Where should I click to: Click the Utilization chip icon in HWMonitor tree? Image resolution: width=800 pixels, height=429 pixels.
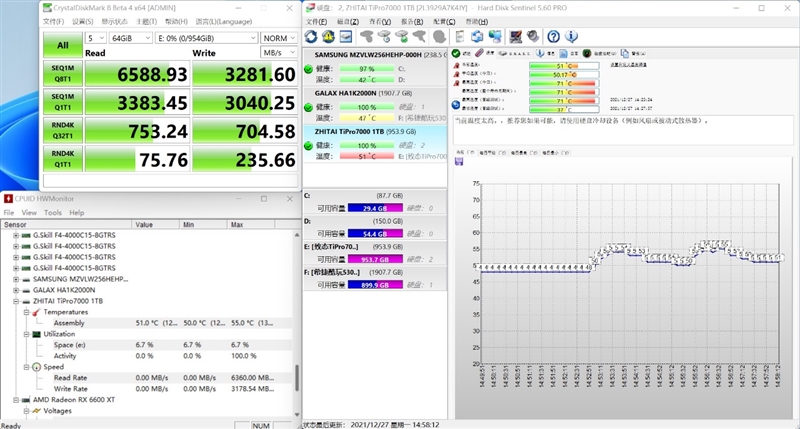click(36, 334)
